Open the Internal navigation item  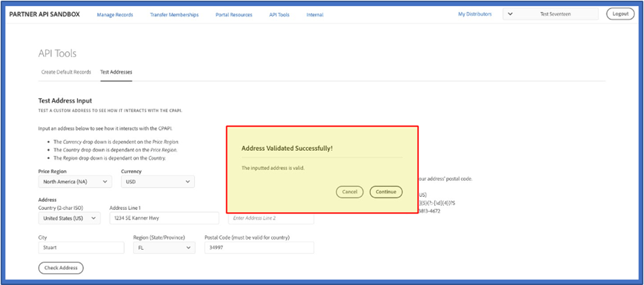click(x=314, y=14)
